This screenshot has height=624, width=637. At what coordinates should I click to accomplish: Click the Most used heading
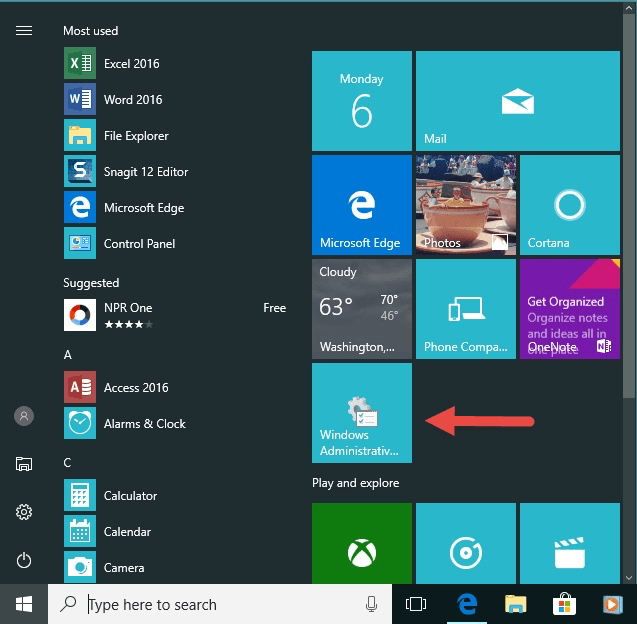pos(91,31)
